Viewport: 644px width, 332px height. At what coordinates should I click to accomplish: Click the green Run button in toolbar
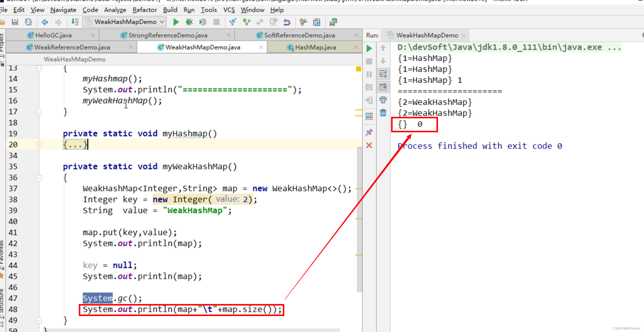(176, 22)
